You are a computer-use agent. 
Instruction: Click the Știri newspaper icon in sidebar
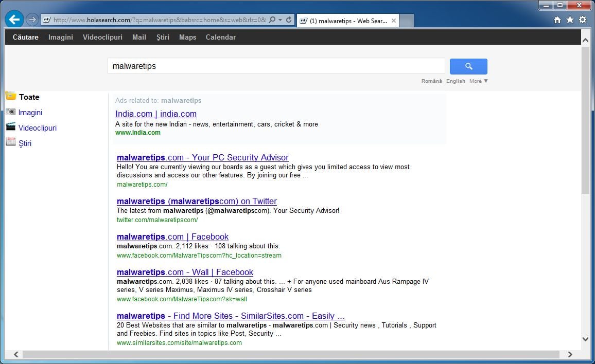(x=11, y=142)
